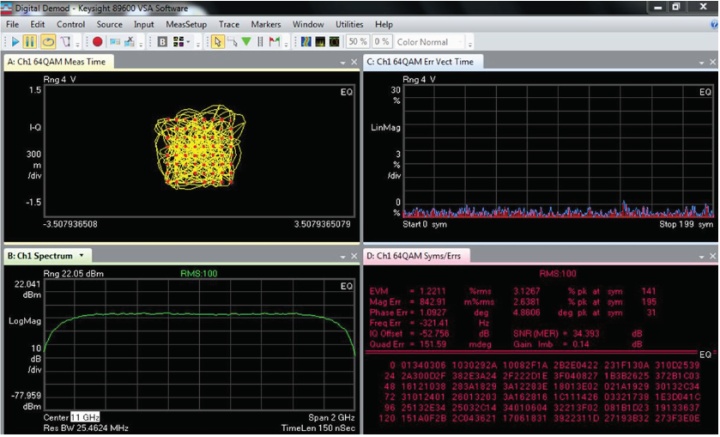The width and height of the screenshot is (720, 437).
Task: Open the Edit menu
Action: point(38,24)
